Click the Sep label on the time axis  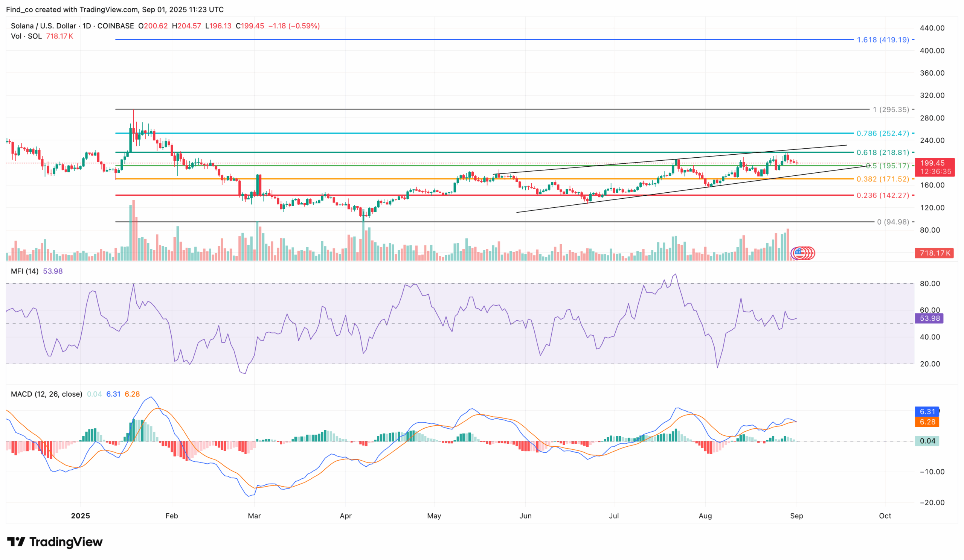pos(797,516)
